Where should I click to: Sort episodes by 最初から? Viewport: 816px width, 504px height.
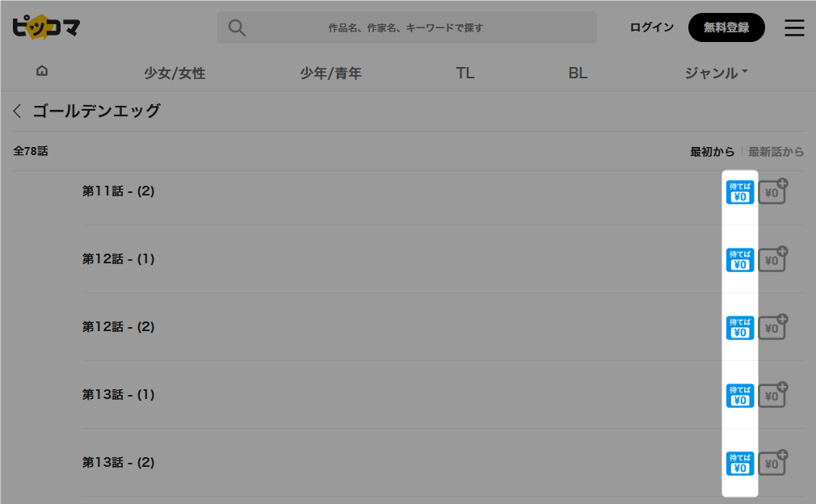pyautogui.click(x=712, y=152)
